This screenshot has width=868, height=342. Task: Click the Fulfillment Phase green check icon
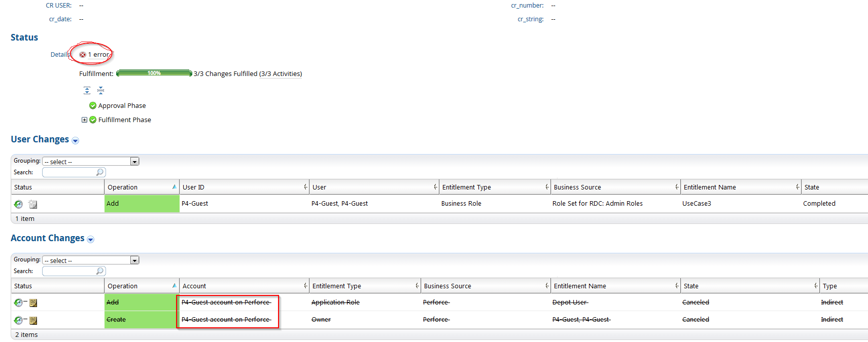[93, 120]
